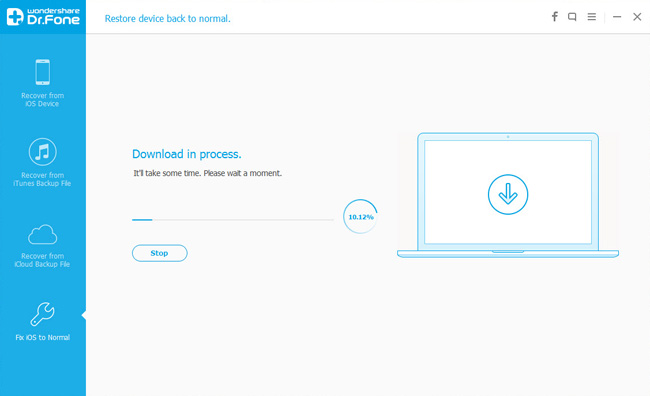The image size is (650, 396).
Task: Click the download arrow icon on laptop
Action: [508, 194]
